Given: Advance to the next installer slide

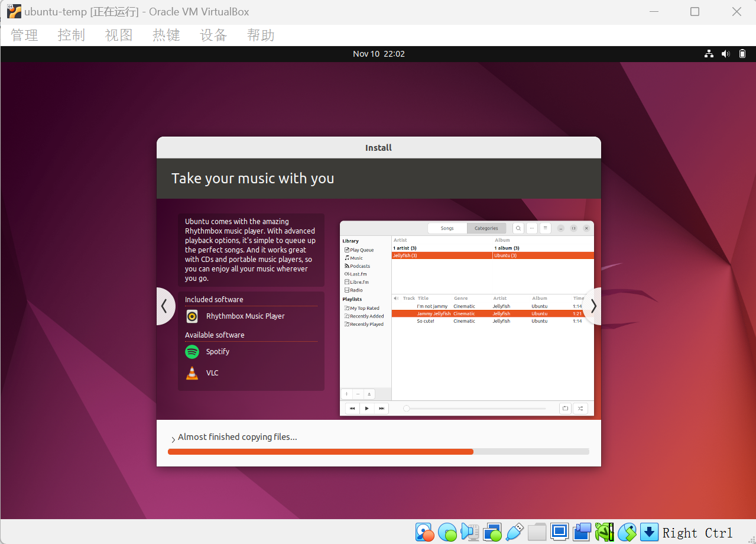Looking at the screenshot, I should tap(593, 306).
